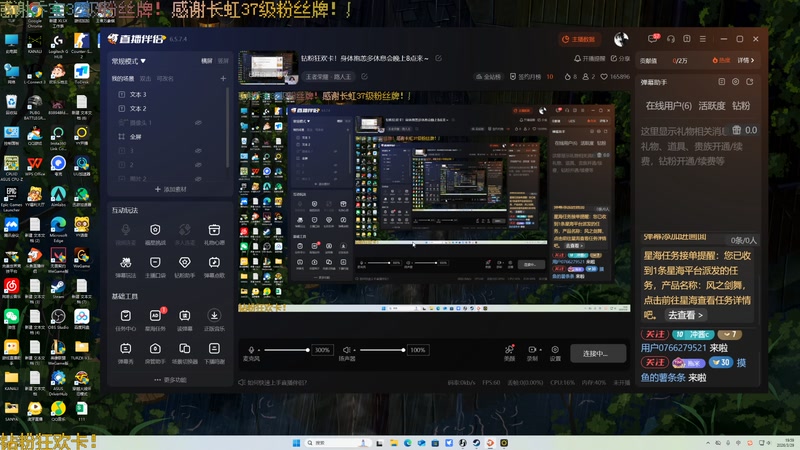Toggle visibility of the 摄像头 1 source
Screen dimensions: 800x450
coord(198,122)
